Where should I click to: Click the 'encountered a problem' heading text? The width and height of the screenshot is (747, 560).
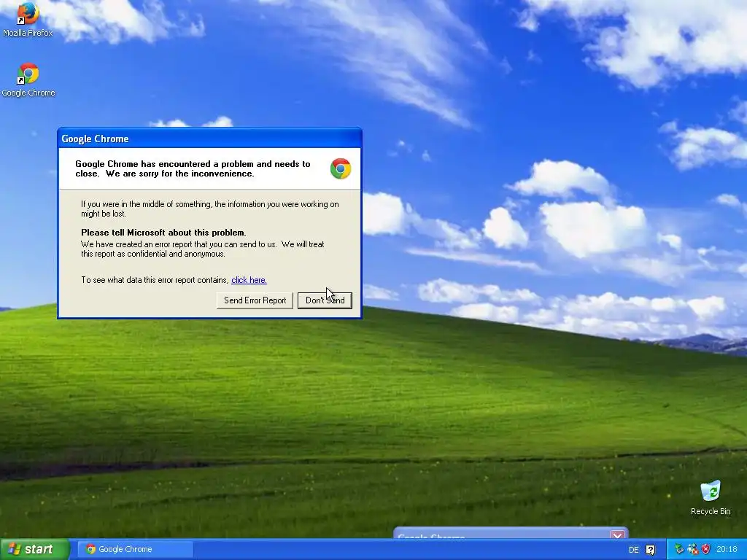coord(193,168)
